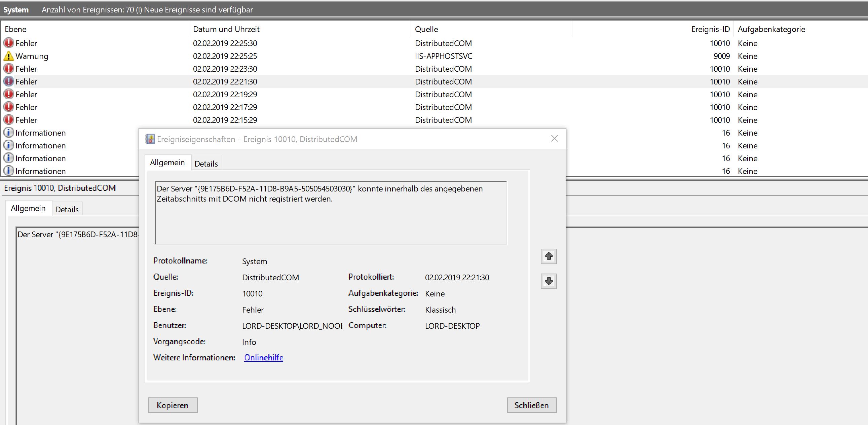Click error icon of 22:19:29 event row

(x=9, y=94)
